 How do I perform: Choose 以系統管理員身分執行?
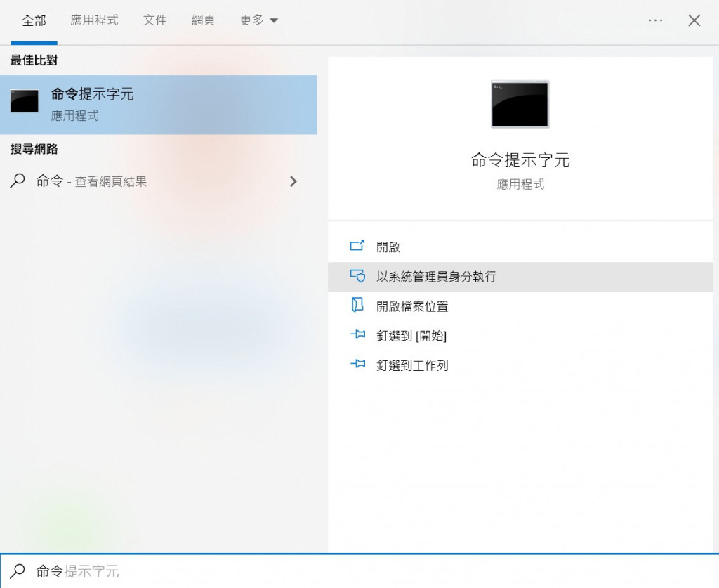pos(520,277)
